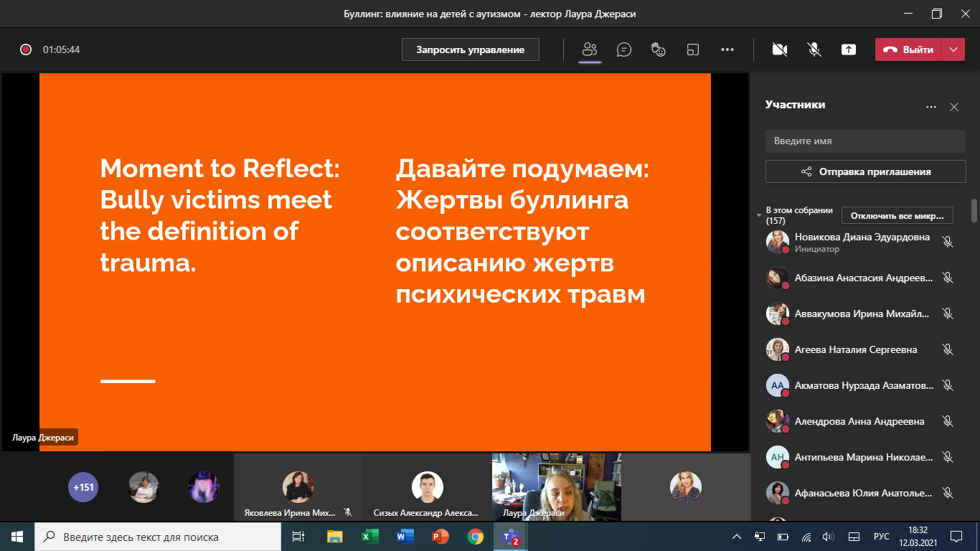
Task: Click Отправка приглашения share invite button
Action: (864, 171)
